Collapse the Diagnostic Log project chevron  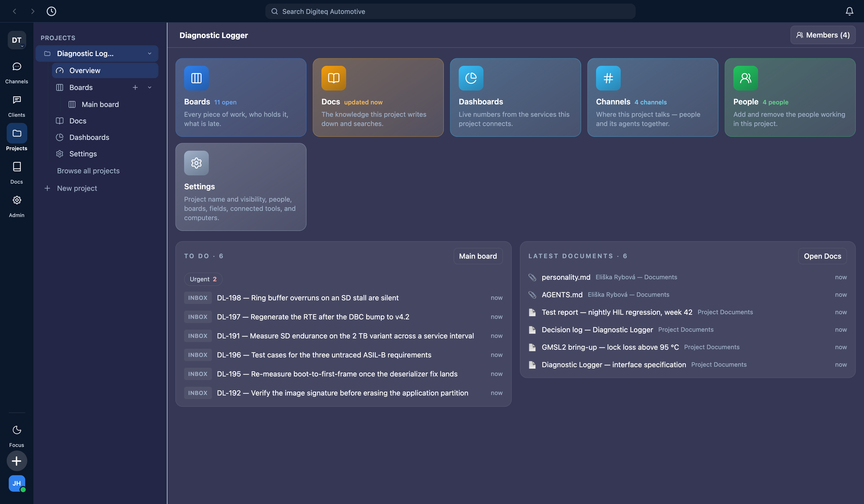tap(149, 53)
